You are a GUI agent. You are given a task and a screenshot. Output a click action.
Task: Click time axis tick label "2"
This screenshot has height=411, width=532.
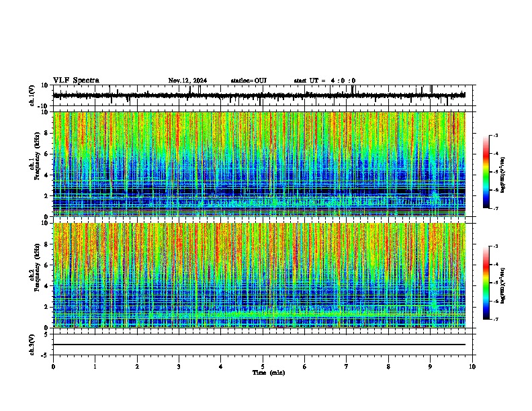tap(137, 367)
